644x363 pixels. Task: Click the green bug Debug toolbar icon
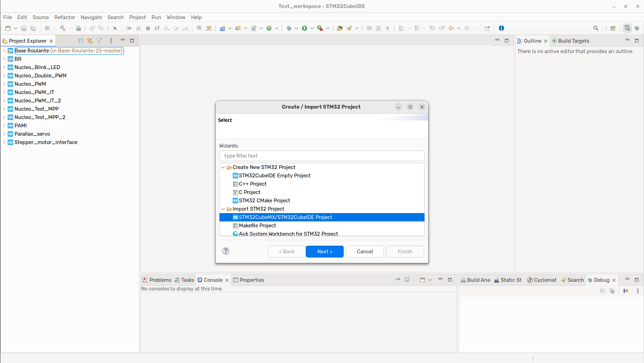(289, 28)
